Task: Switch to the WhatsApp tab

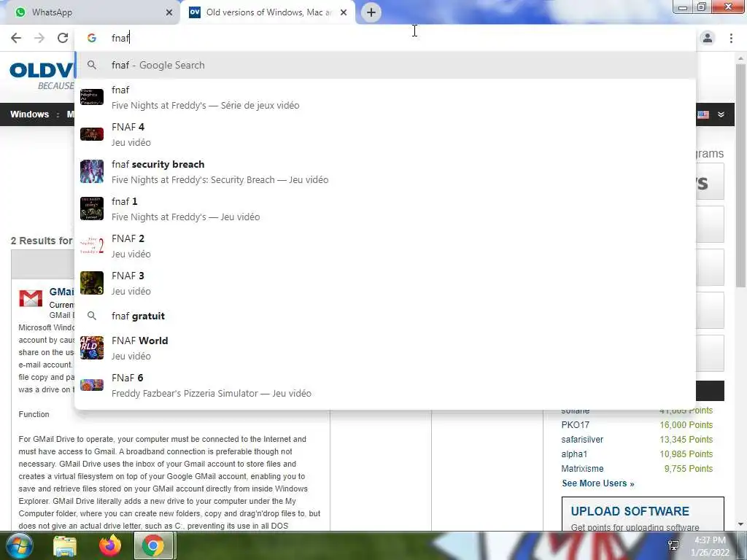Action: (x=90, y=12)
